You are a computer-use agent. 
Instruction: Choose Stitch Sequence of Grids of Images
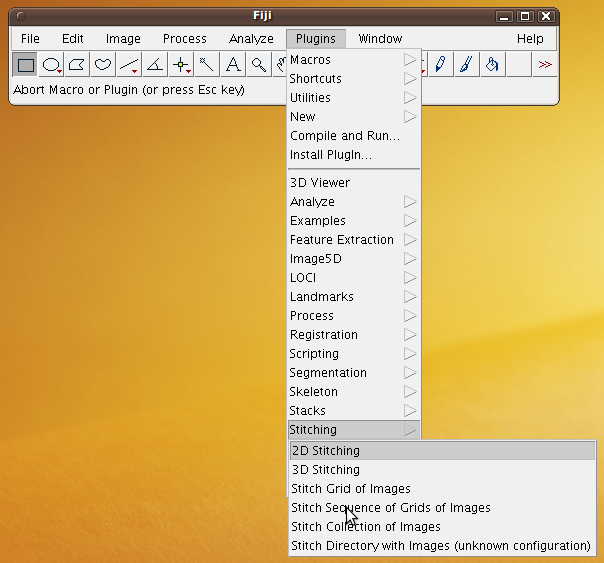[442, 508]
